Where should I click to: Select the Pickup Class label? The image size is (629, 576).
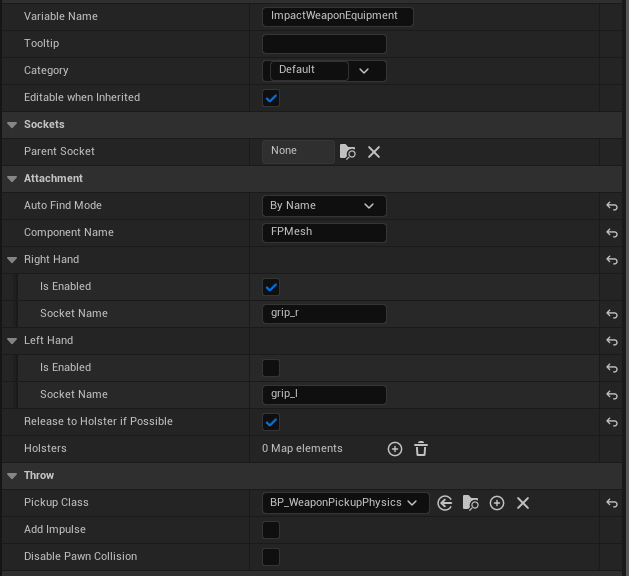[x=56, y=503]
